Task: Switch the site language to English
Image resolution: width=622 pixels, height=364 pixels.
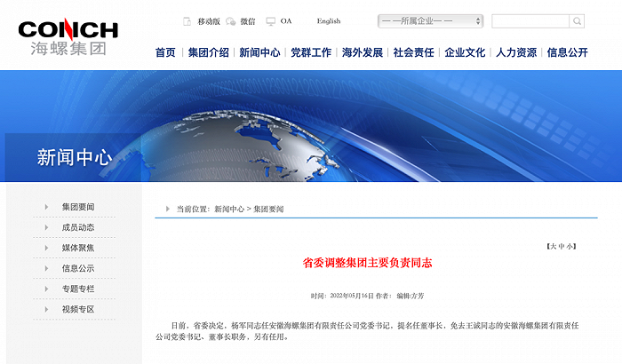Action: tap(328, 20)
